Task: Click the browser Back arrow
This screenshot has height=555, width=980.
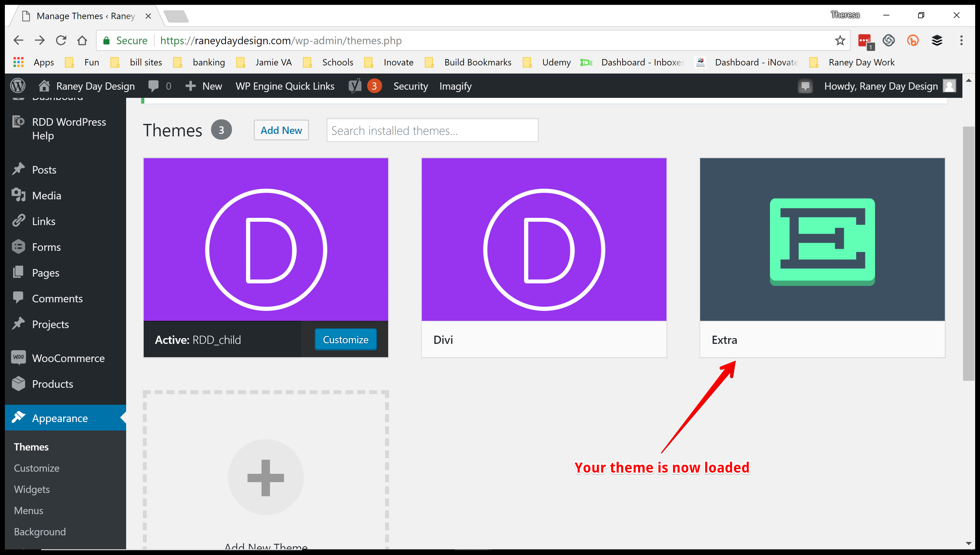Action: (x=18, y=40)
